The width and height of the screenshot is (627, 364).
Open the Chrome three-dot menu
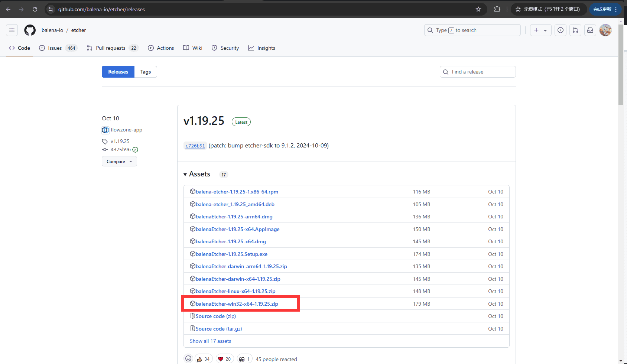coord(616,9)
